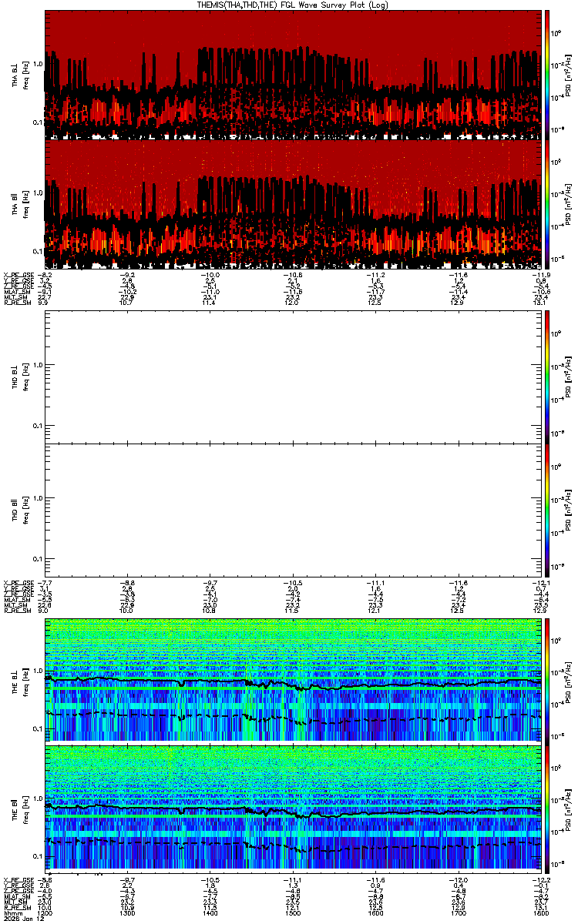
Task: Click the PSD [nT²/Hz] label beside THD BL
Action: coord(570,376)
